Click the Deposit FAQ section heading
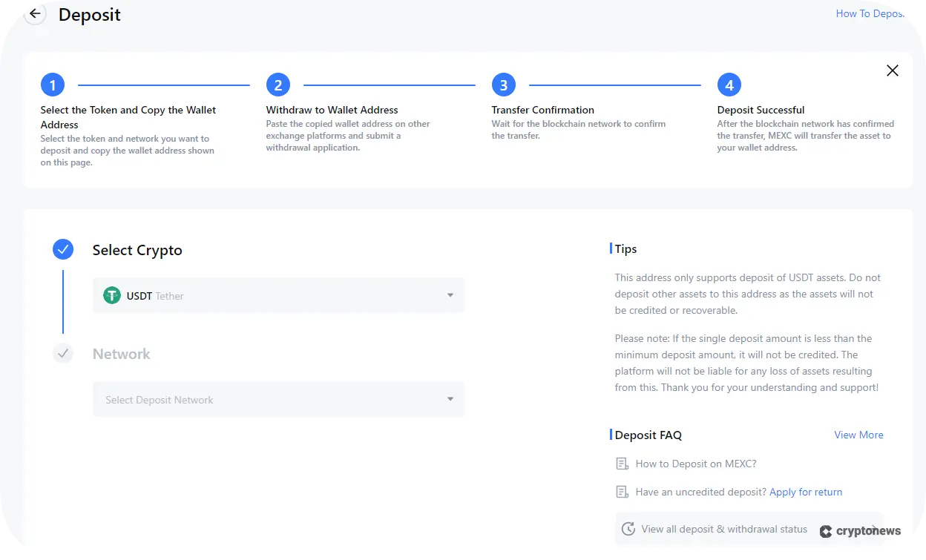The height and width of the screenshot is (560, 926). tap(648, 435)
